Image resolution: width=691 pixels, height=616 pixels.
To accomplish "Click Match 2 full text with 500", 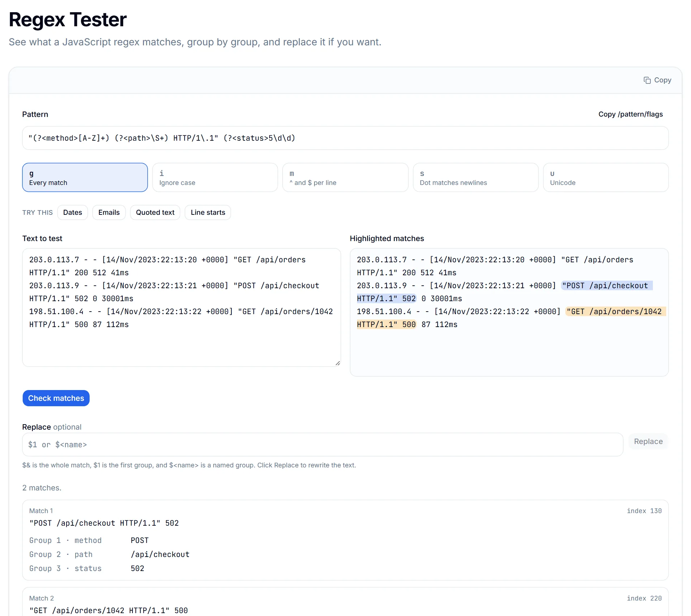I will pyautogui.click(x=109, y=611).
